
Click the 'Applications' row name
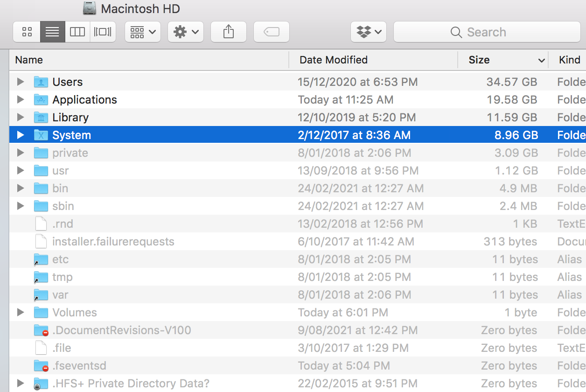coord(84,100)
